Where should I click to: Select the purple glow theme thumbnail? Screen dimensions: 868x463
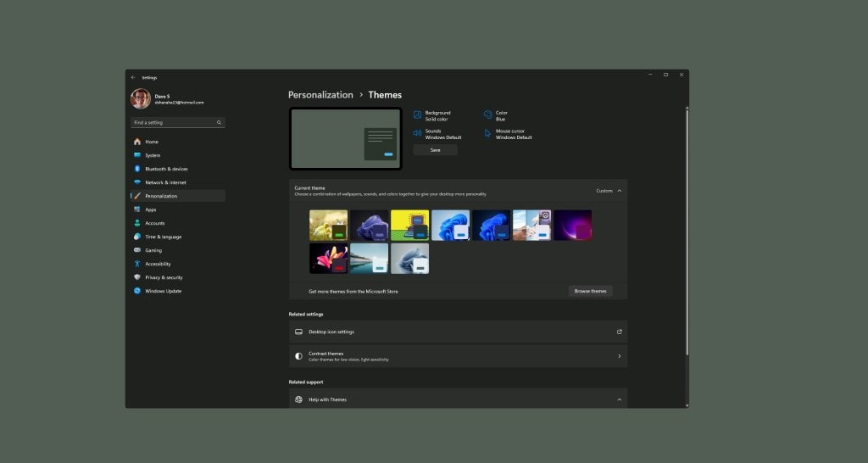(572, 226)
